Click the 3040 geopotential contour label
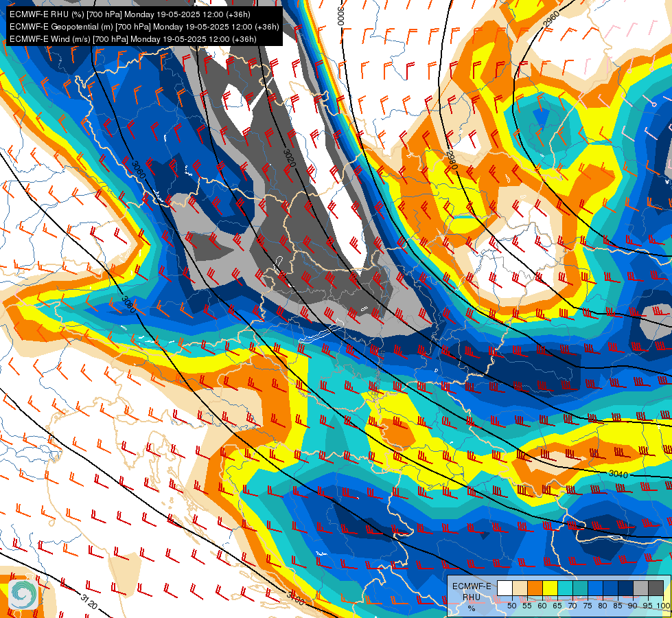The image size is (672, 618). tap(618, 474)
